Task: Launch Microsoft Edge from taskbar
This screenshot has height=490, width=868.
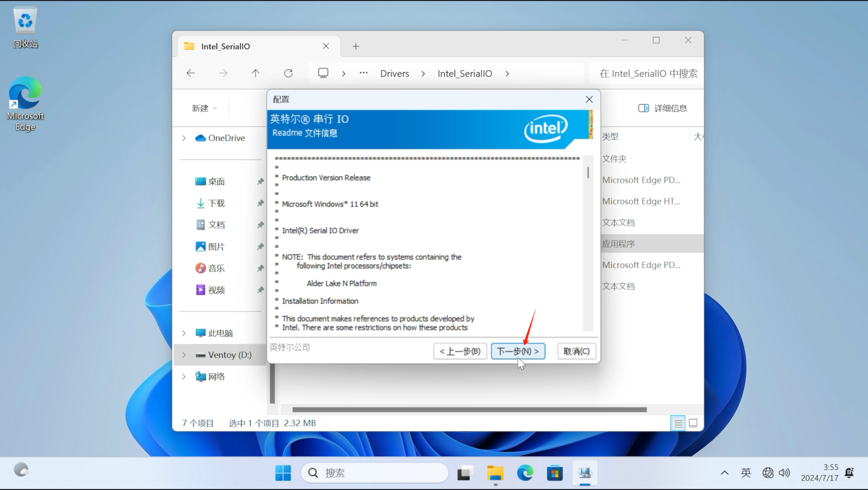Action: point(525,473)
